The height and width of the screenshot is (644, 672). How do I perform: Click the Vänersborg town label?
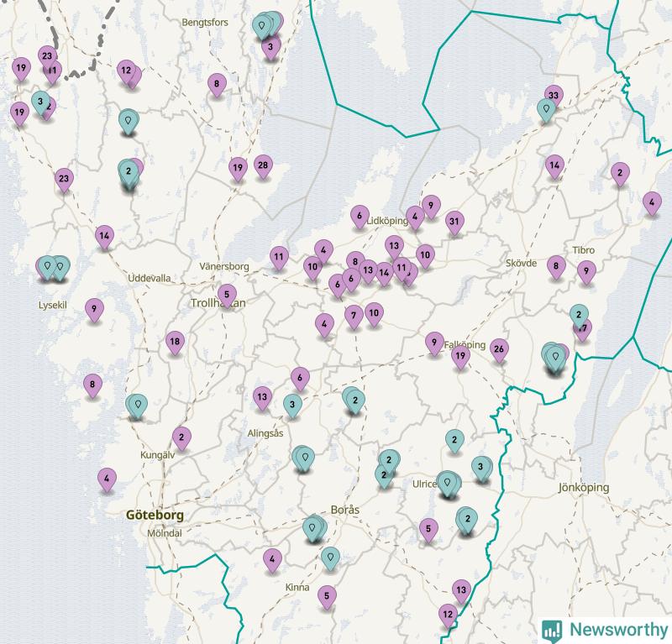pyautogui.click(x=224, y=266)
